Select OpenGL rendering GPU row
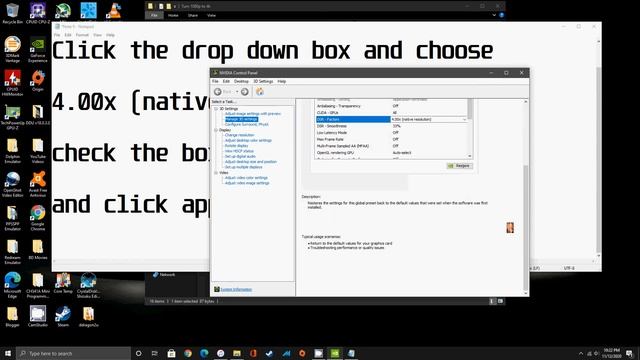Screen dimensions: 640x360 pos(391,153)
